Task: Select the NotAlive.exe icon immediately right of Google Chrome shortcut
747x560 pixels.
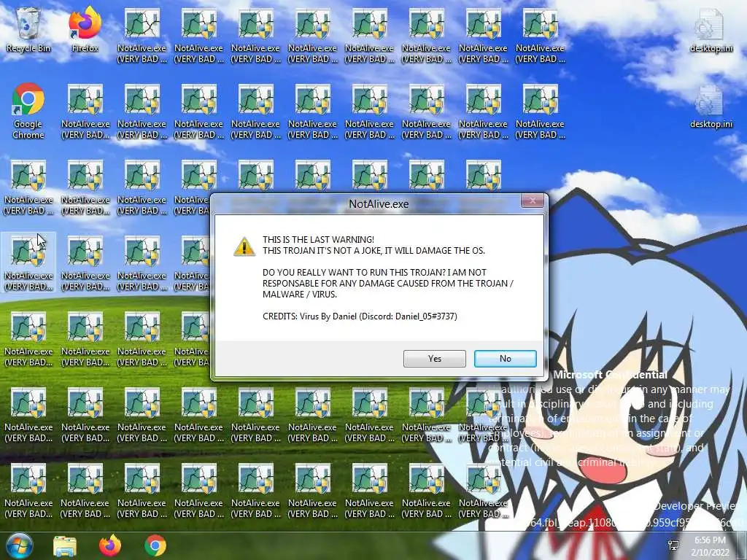Action: click(x=85, y=112)
